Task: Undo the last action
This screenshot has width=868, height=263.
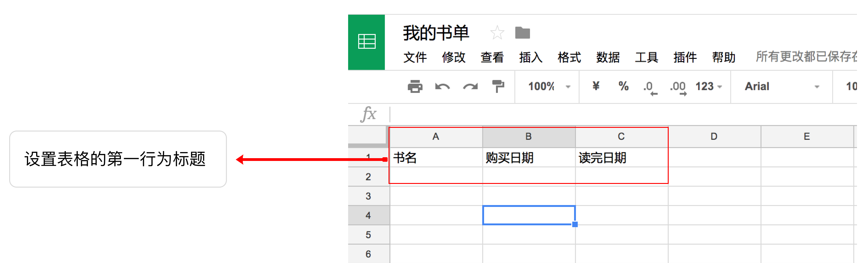Action: coord(442,87)
